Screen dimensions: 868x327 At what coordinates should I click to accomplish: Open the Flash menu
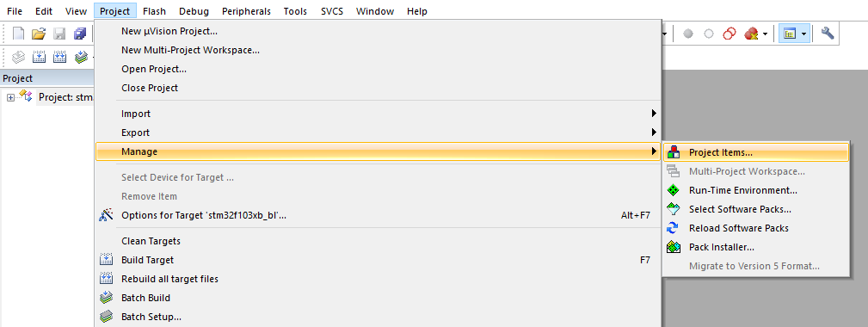pos(154,11)
